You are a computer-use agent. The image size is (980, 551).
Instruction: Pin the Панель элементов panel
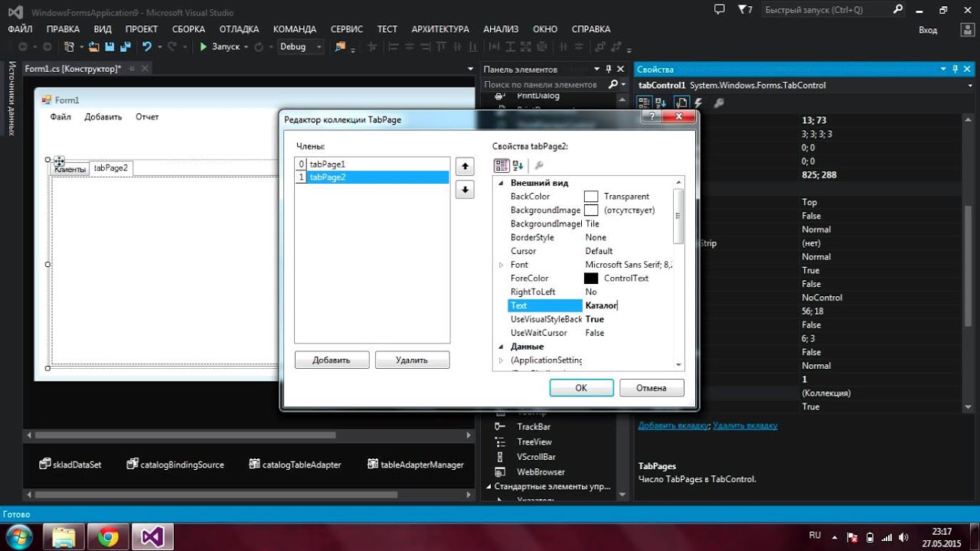coord(609,69)
